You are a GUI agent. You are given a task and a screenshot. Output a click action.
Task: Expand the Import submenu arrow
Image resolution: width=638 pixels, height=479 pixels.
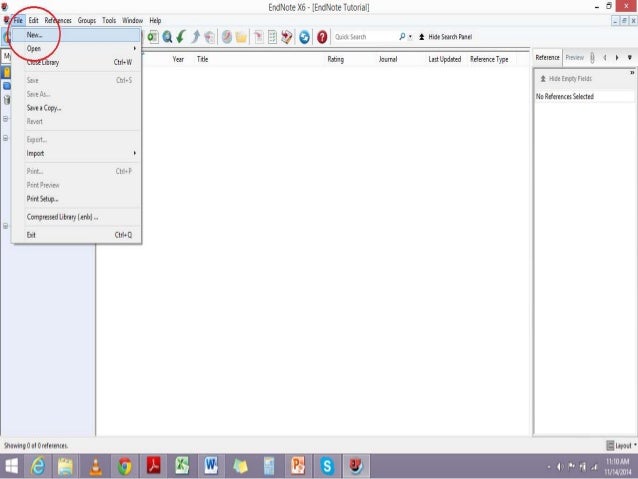135,153
